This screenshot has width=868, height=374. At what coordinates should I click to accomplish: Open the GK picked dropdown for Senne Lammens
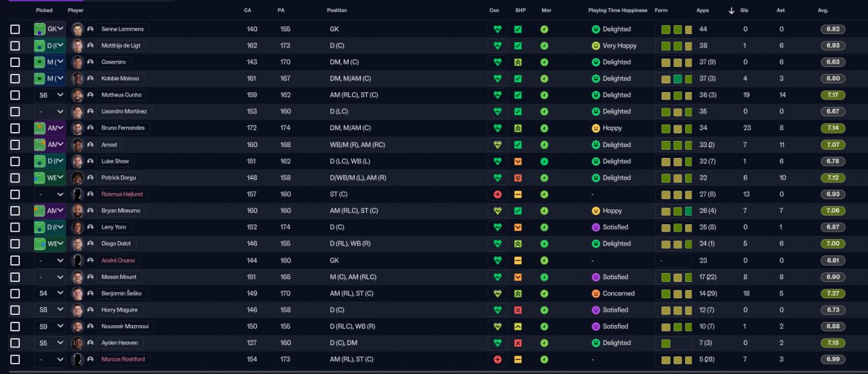[50, 29]
